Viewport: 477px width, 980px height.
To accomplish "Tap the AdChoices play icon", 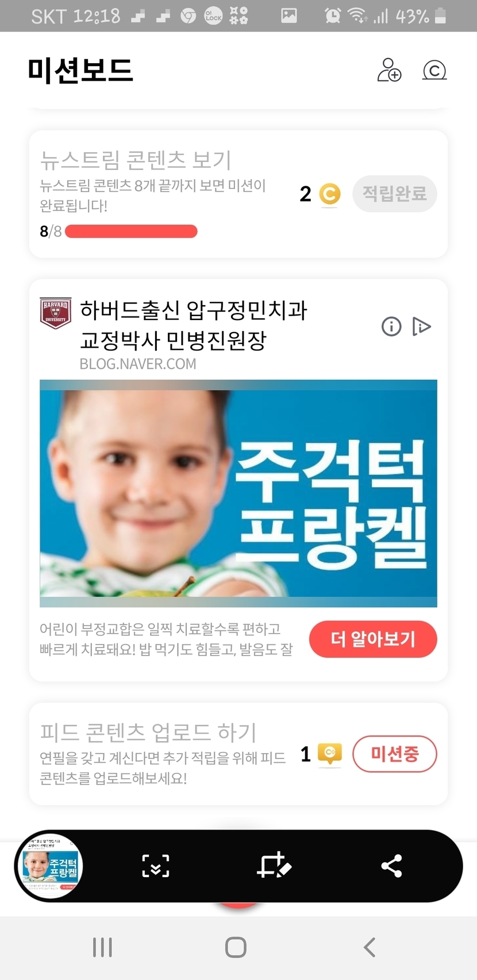I will 421,327.
